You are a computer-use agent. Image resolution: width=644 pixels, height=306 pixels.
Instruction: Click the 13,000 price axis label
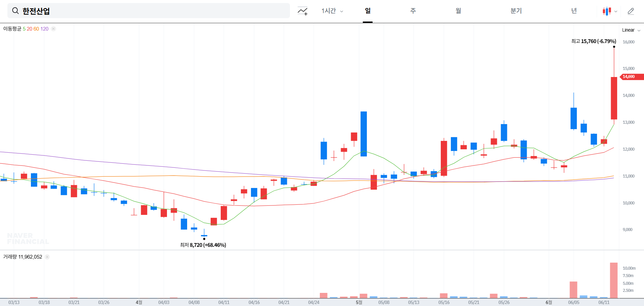click(629, 122)
